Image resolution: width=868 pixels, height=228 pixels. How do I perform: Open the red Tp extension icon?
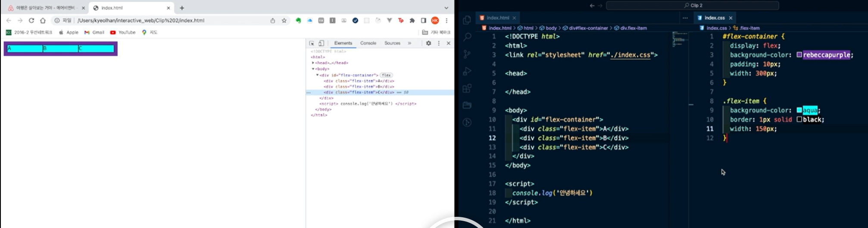click(401, 20)
